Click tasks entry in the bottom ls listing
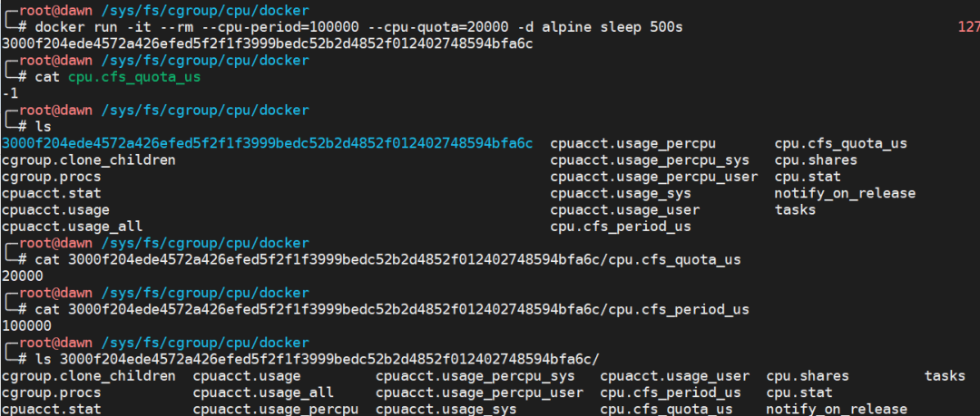 pyautogui.click(x=946, y=376)
